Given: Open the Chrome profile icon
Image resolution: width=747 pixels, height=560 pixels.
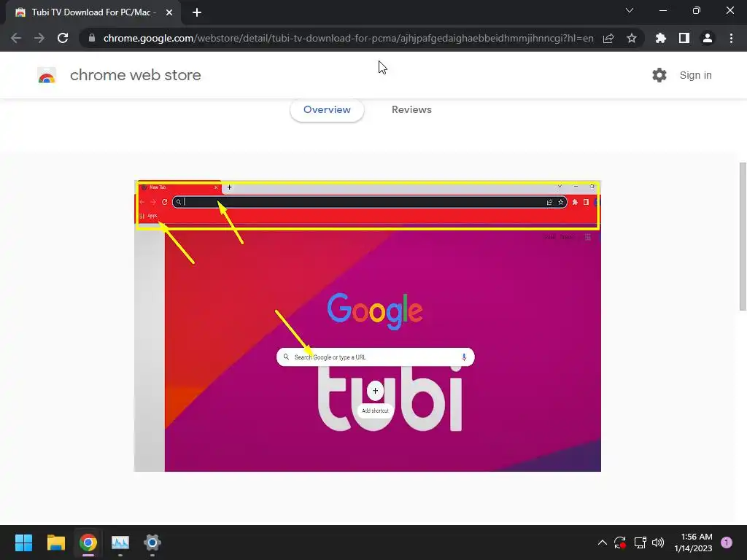Looking at the screenshot, I should point(708,38).
